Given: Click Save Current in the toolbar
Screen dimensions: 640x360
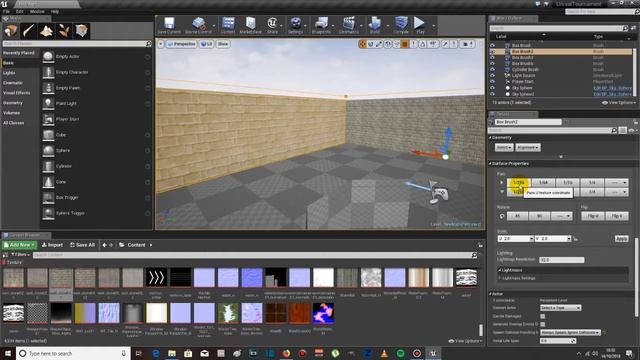Looking at the screenshot, I should (169, 25).
